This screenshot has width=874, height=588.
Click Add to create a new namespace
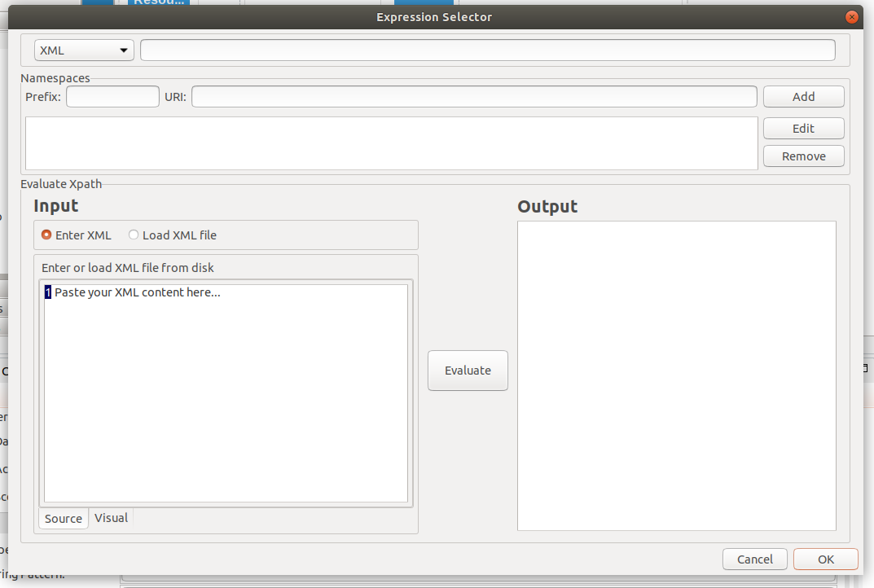[803, 96]
